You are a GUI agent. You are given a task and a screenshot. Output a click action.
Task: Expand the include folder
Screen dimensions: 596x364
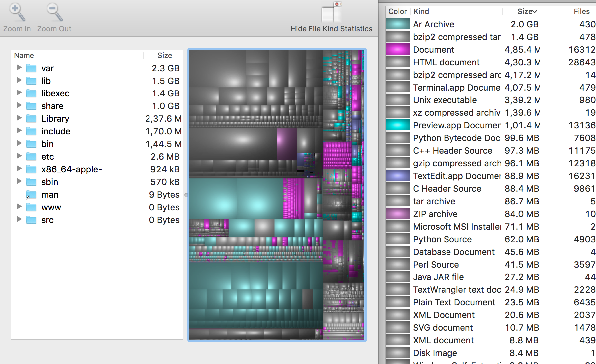(19, 131)
